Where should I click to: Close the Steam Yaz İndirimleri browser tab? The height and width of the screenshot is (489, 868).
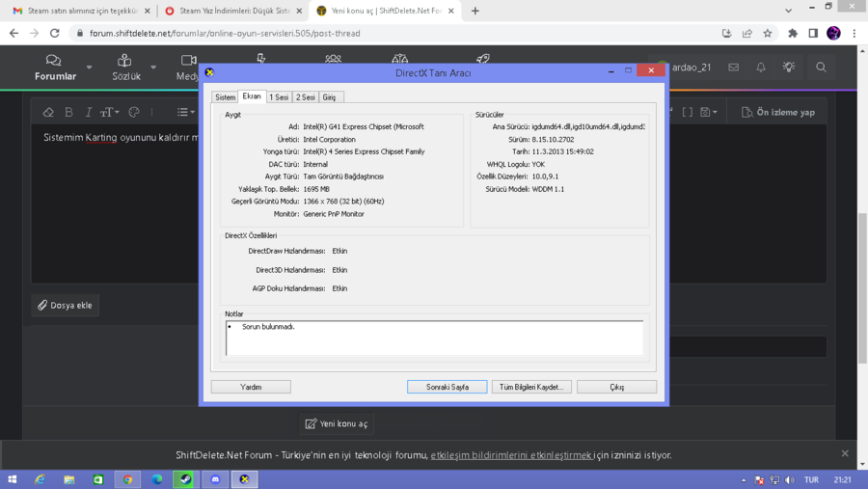coord(299,11)
